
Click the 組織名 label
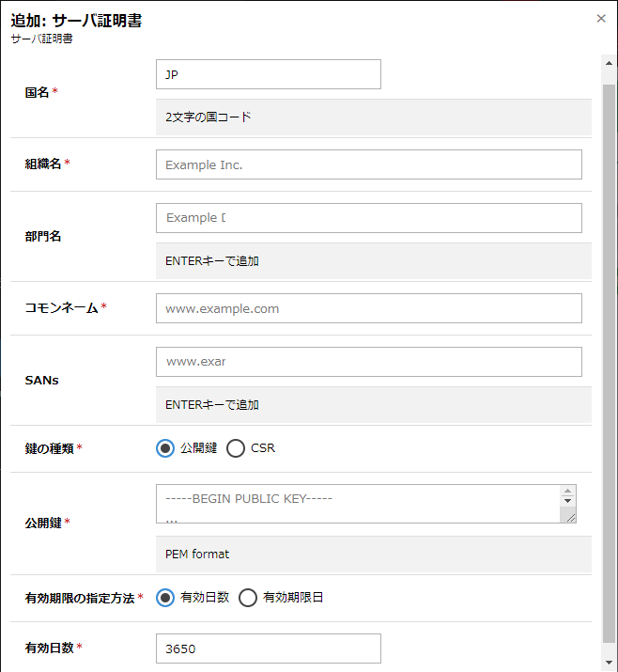coord(43,164)
